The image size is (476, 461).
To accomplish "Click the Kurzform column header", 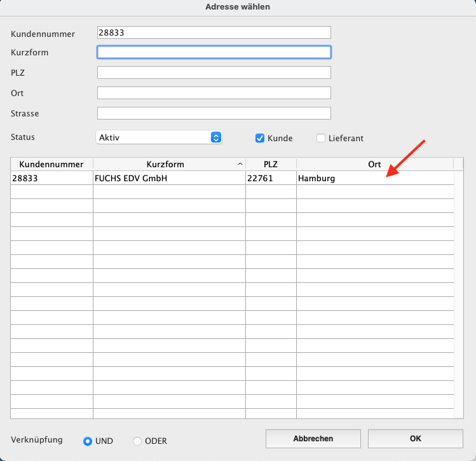I will 165,164.
